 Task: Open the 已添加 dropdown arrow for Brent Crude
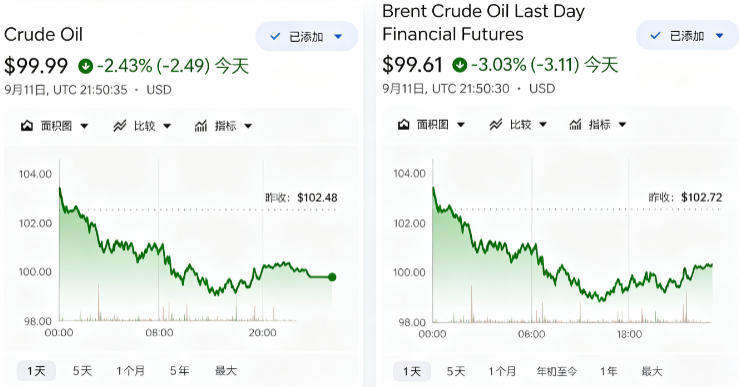(719, 35)
